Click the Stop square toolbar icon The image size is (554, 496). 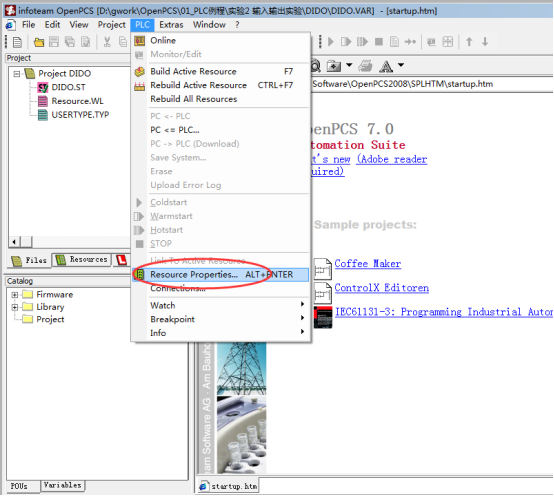[x=379, y=42]
